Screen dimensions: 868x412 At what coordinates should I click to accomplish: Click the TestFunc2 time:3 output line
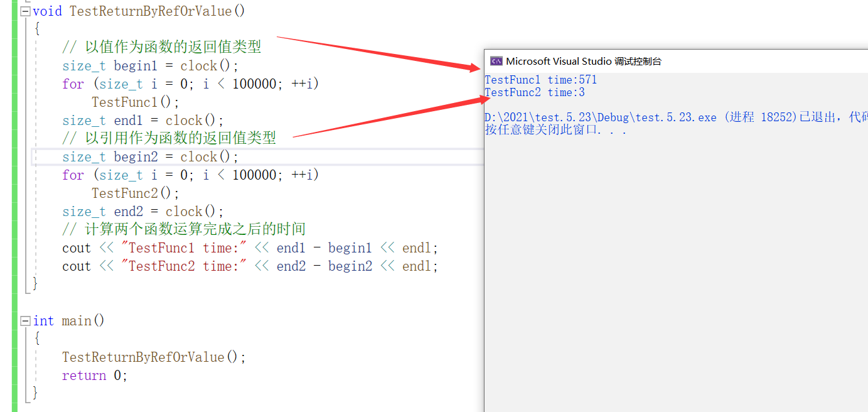click(535, 92)
